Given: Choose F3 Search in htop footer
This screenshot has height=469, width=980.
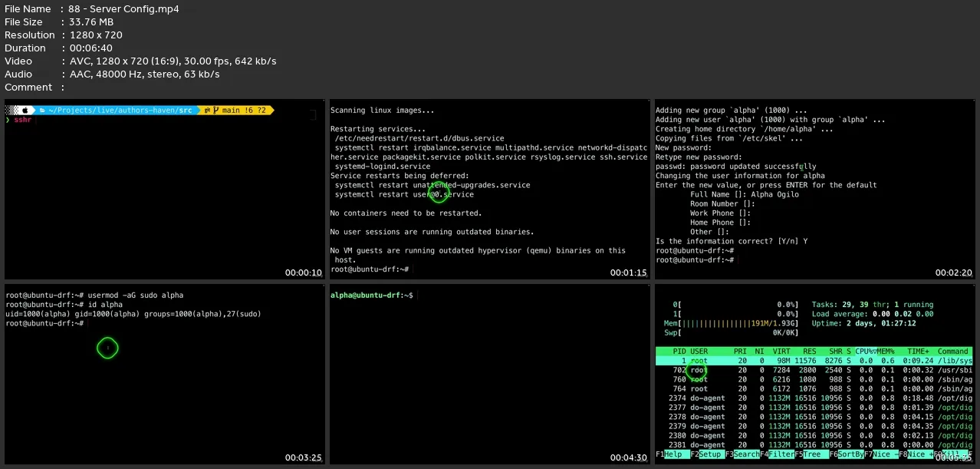Looking at the screenshot, I should point(742,454).
